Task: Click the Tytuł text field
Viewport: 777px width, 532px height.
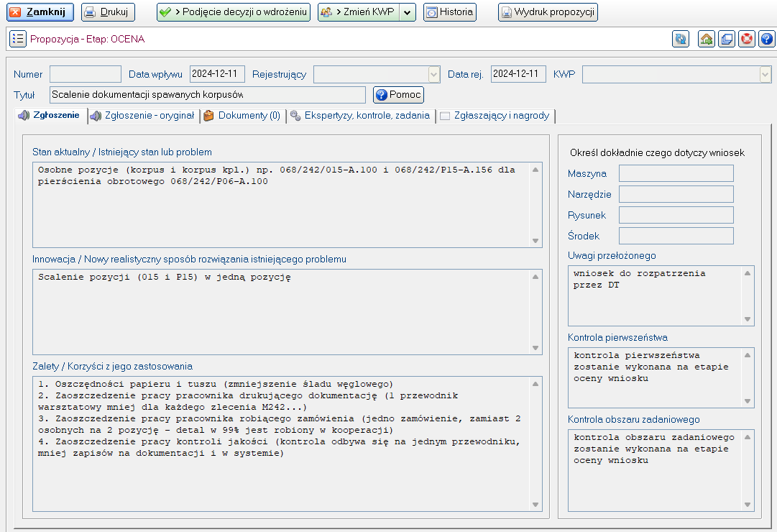Action: (x=208, y=95)
